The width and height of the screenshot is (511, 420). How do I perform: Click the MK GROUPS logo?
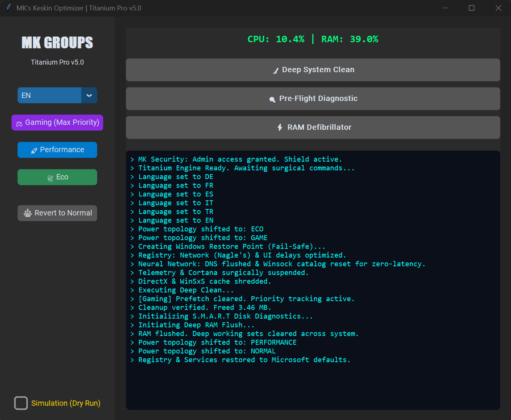coord(57,43)
